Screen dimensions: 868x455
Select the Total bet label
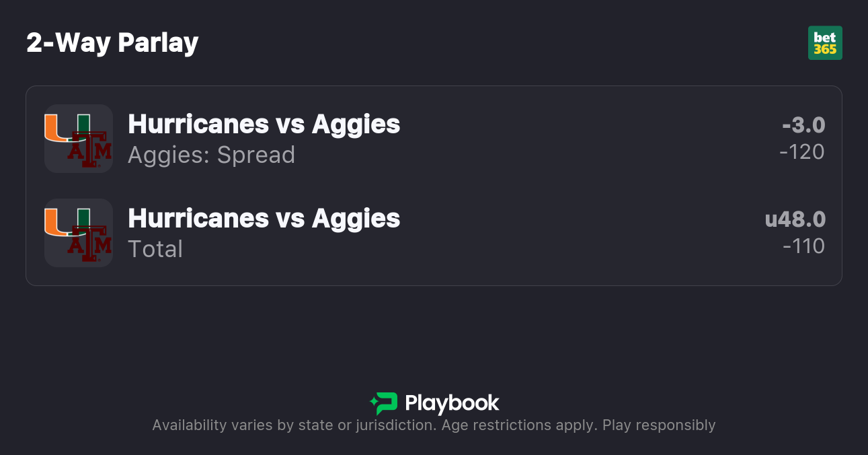point(155,249)
